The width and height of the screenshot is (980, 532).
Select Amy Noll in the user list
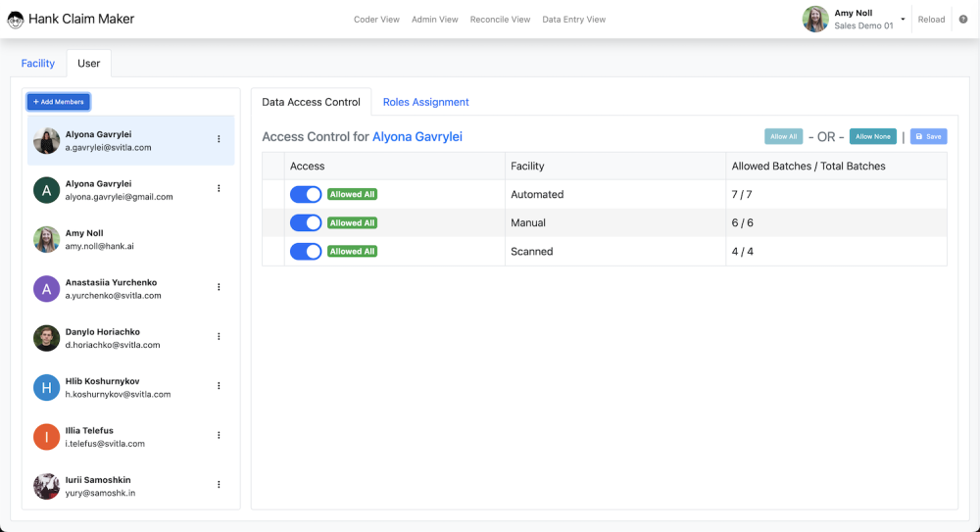130,239
